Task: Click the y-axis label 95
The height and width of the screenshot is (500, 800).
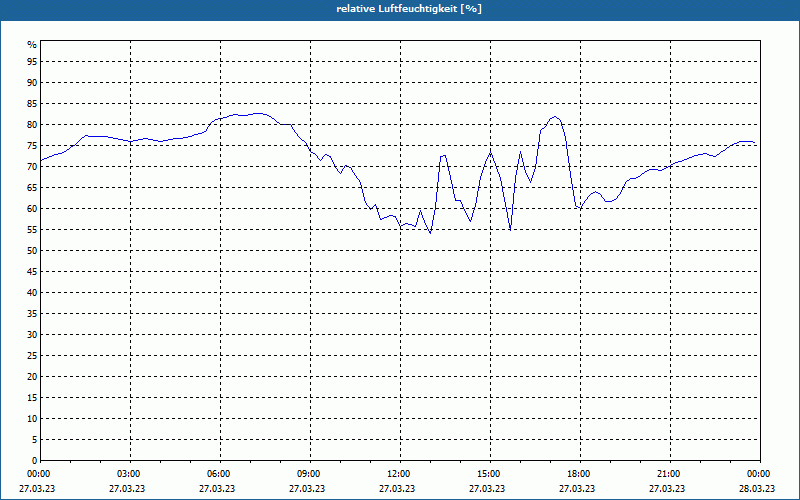Action: pyautogui.click(x=32, y=62)
